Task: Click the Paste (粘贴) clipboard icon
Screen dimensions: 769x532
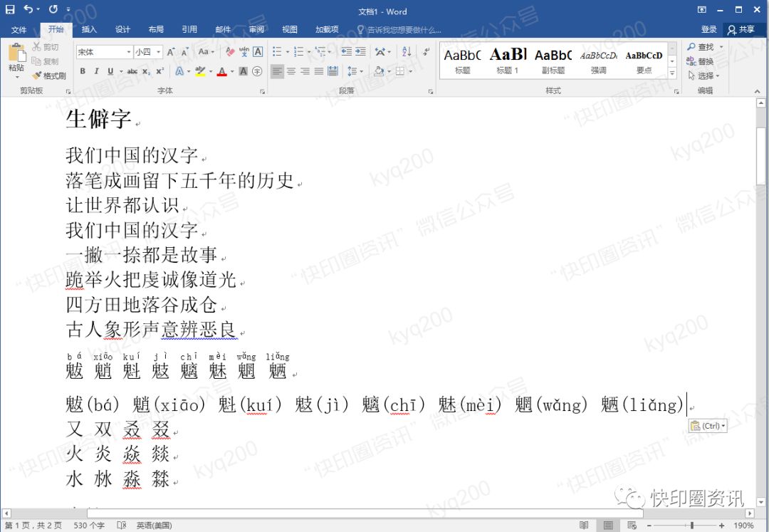Action: 17,53
